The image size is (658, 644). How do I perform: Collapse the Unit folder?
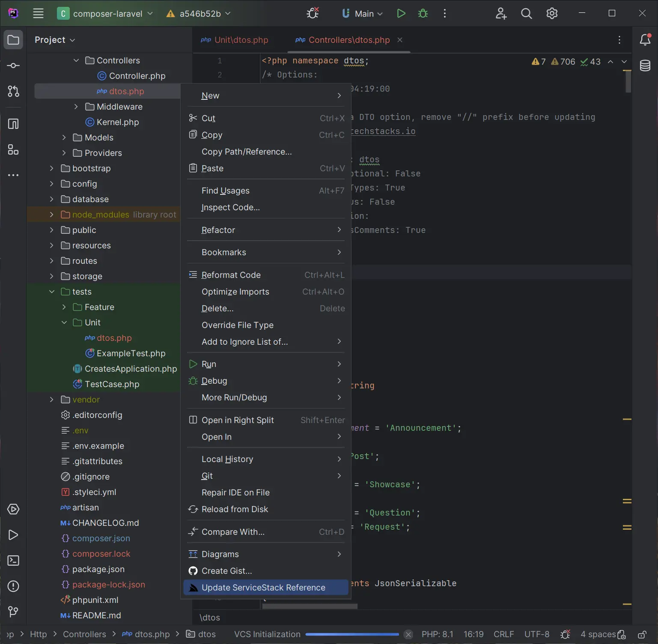[64, 322]
